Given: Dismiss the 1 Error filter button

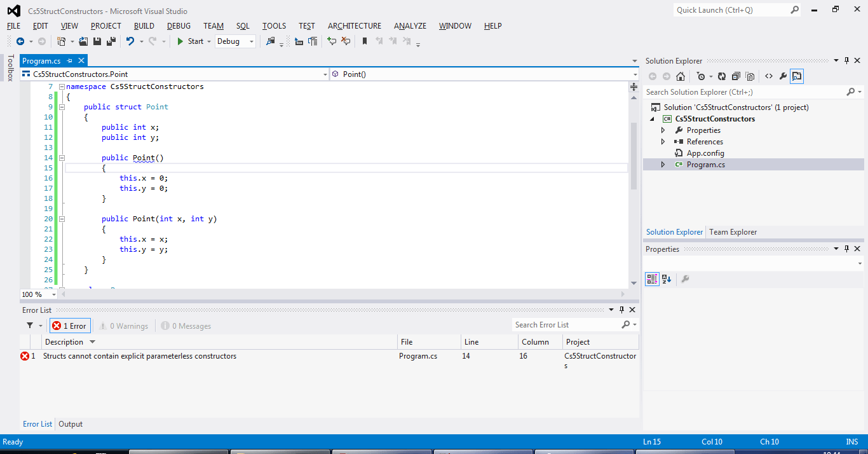Looking at the screenshot, I should [x=70, y=325].
